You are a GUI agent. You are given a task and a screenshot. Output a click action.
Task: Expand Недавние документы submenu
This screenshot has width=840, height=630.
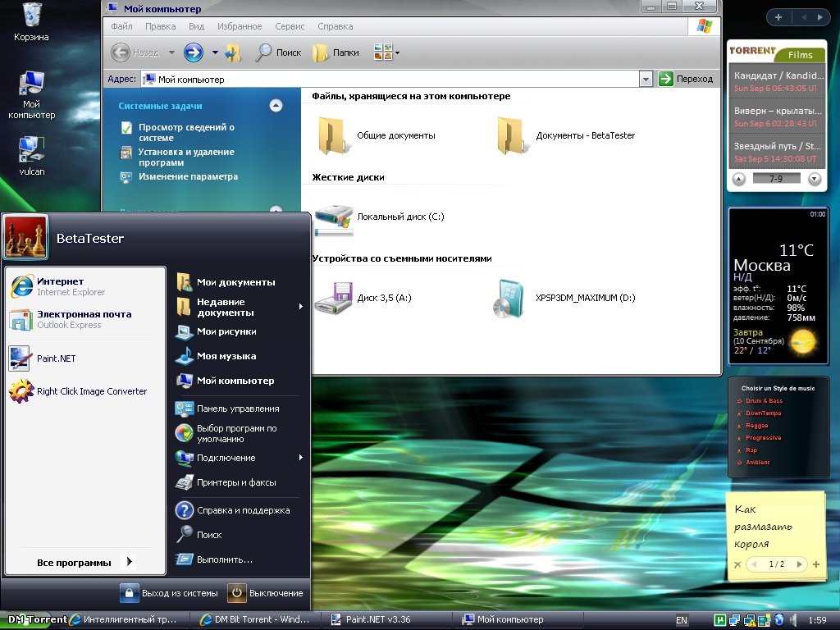point(300,307)
